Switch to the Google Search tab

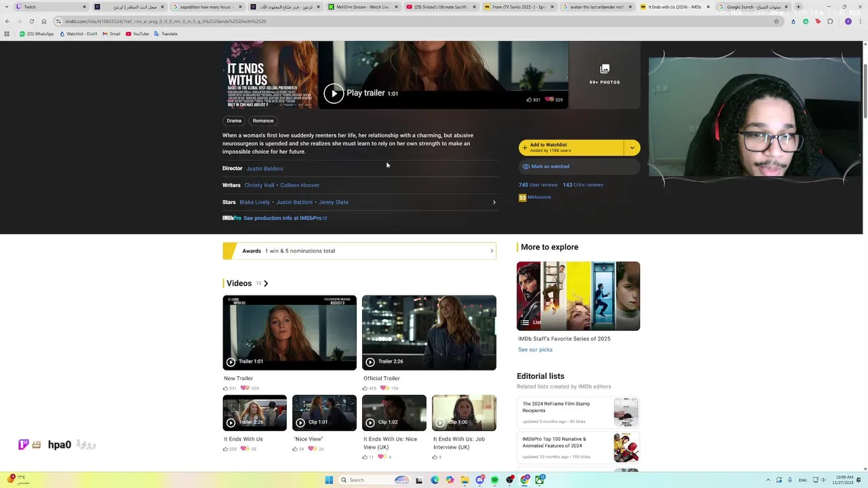pyautogui.click(x=753, y=7)
